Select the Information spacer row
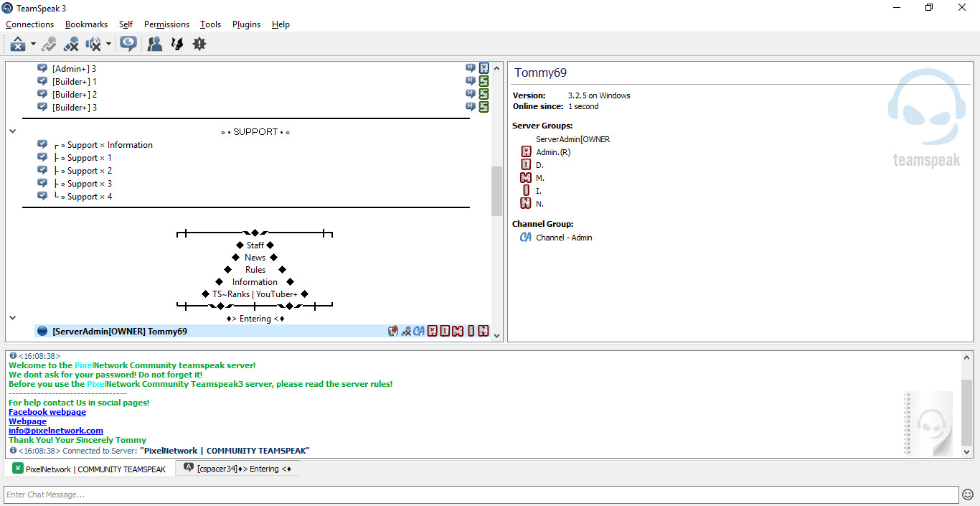The image size is (980, 506). pyautogui.click(x=255, y=282)
